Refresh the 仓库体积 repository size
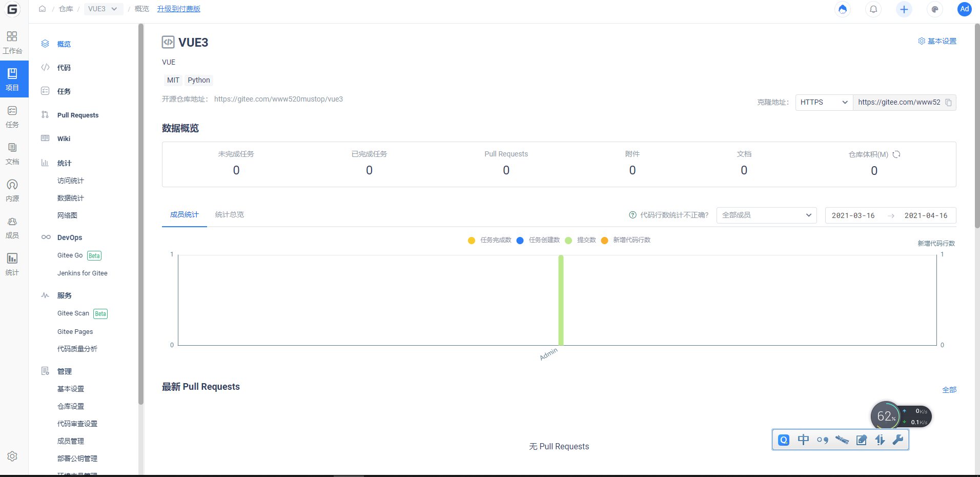This screenshot has height=477, width=980. (x=896, y=154)
